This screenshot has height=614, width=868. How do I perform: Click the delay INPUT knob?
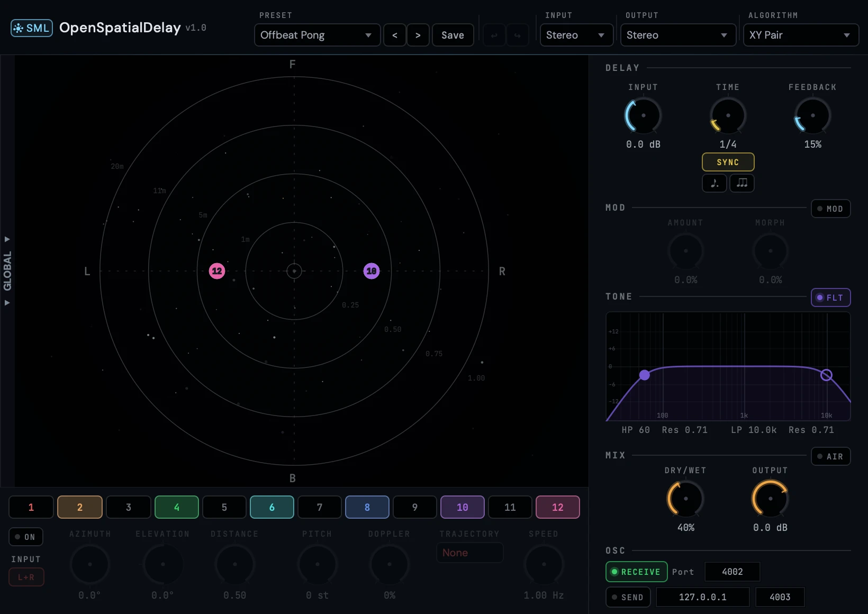tap(644, 115)
